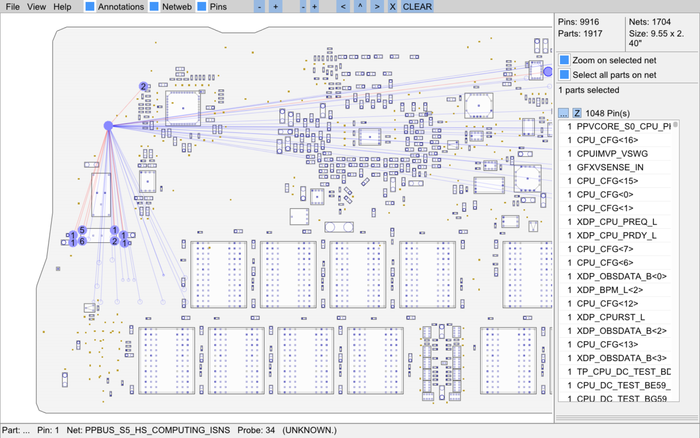
Task: Click the left arrow pan button
Action: point(342,7)
